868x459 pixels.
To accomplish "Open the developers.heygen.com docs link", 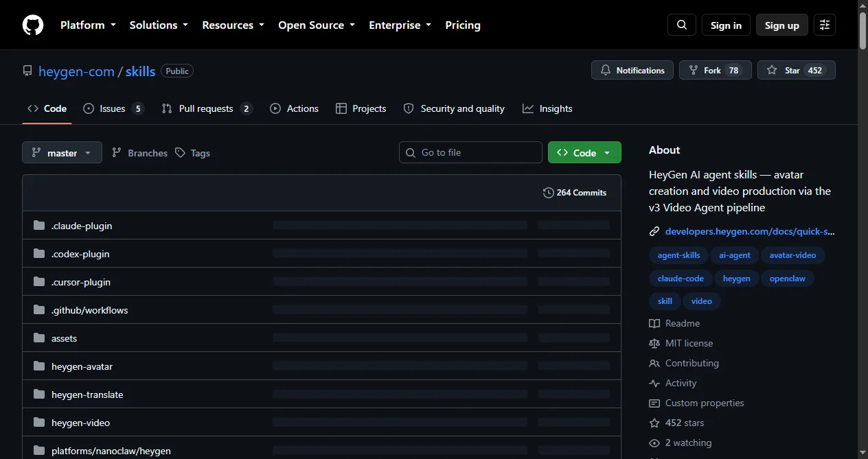I will [750, 231].
